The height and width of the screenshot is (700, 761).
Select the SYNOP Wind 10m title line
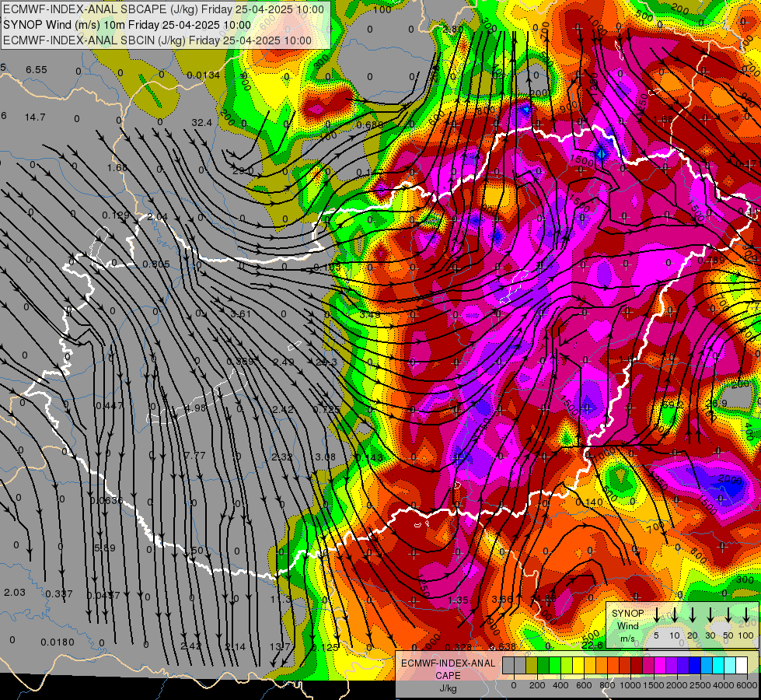point(127,25)
